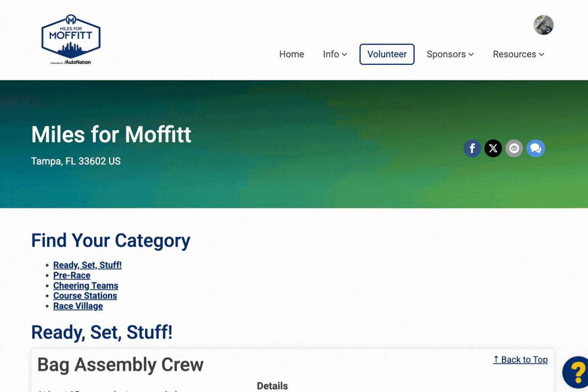Click the Miles for Moffitt banner title
This screenshot has width=588, height=392.
111,134
